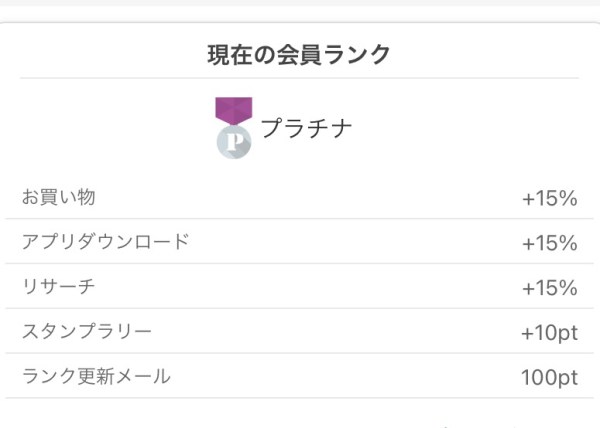Click the +10pt value for スタンプラリー

coord(549,333)
